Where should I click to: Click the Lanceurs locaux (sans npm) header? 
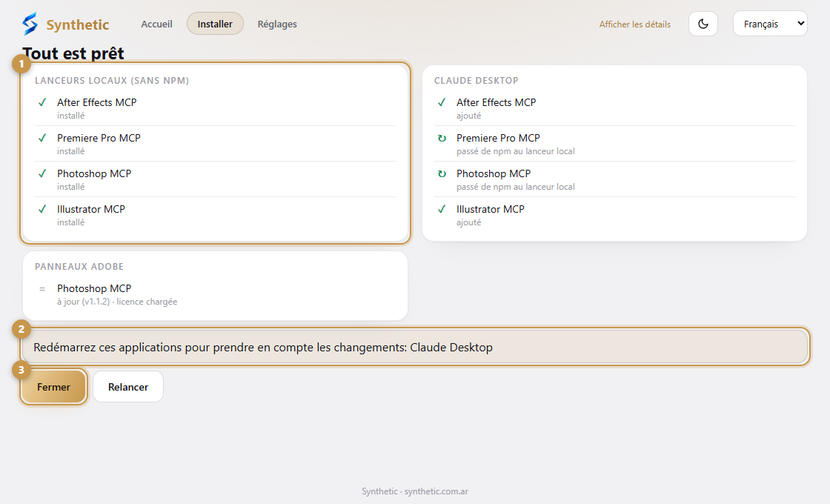pyautogui.click(x=112, y=81)
